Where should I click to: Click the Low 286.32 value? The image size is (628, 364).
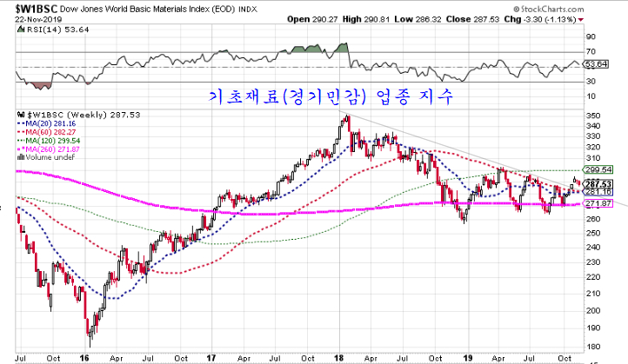(418, 19)
